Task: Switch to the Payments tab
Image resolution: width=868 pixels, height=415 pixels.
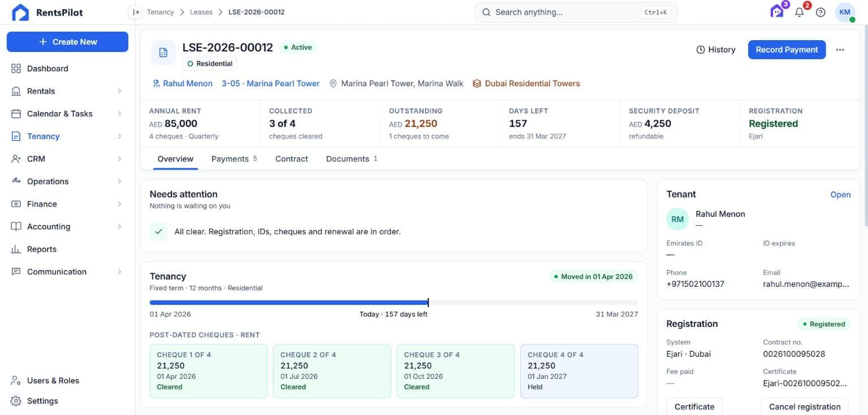Action: point(234,159)
